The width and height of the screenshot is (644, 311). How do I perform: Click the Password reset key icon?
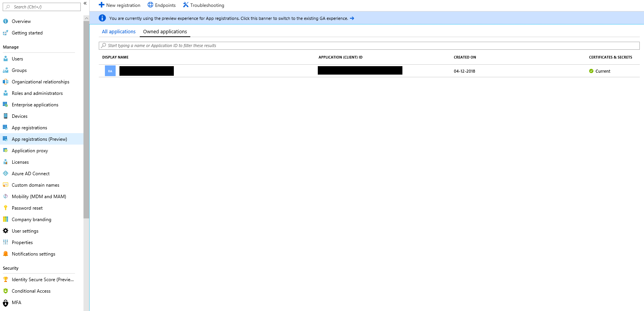point(5,208)
